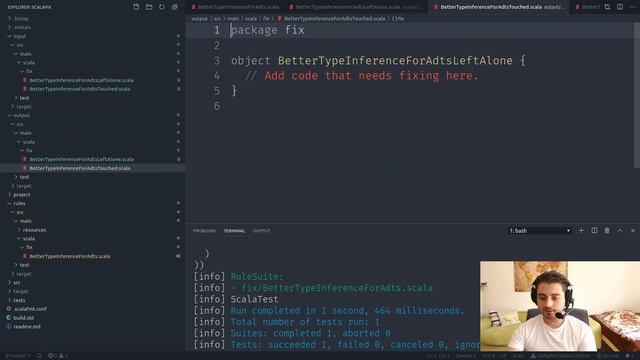Expand the target folder under output

pos(24,186)
